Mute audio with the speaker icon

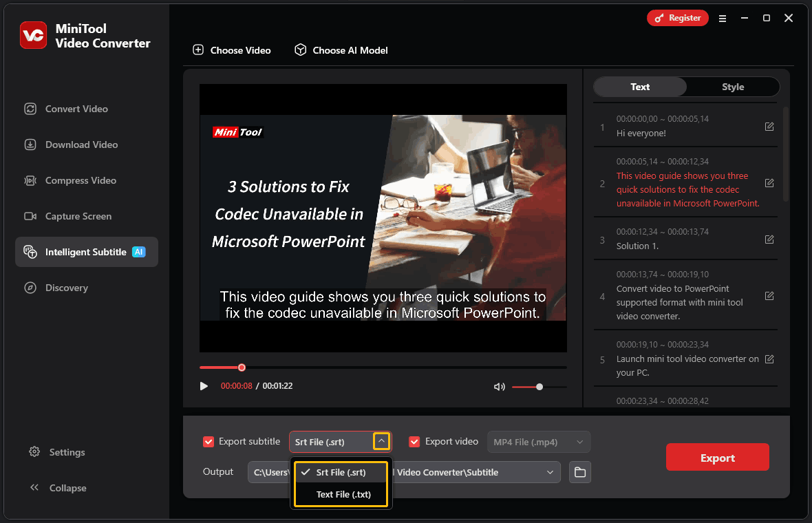point(499,386)
